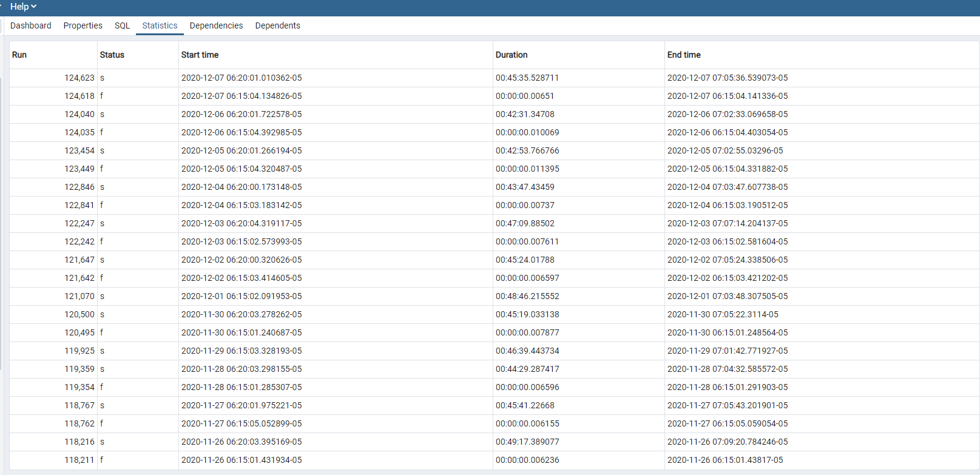The image size is (980, 475).
Task: Switch to the Dependents tab
Action: pyautogui.click(x=277, y=25)
